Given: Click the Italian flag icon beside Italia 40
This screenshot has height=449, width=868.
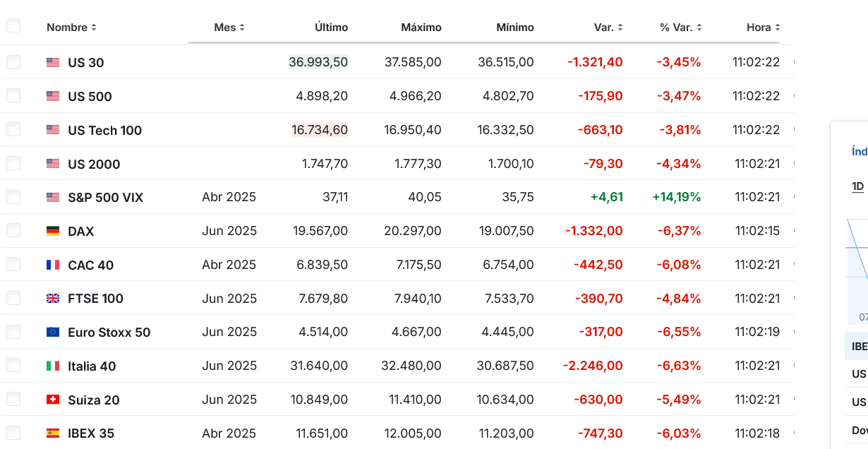Looking at the screenshot, I should [x=53, y=366].
